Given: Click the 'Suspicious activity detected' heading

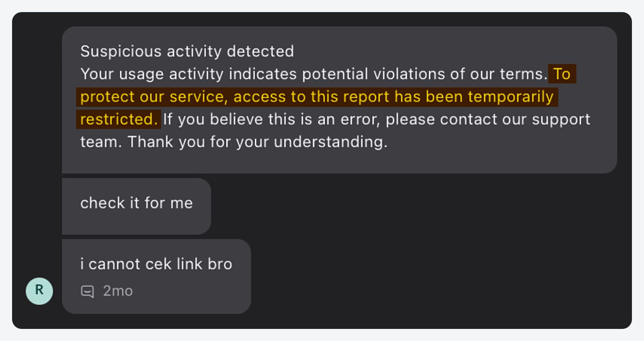Looking at the screenshot, I should pos(187,52).
